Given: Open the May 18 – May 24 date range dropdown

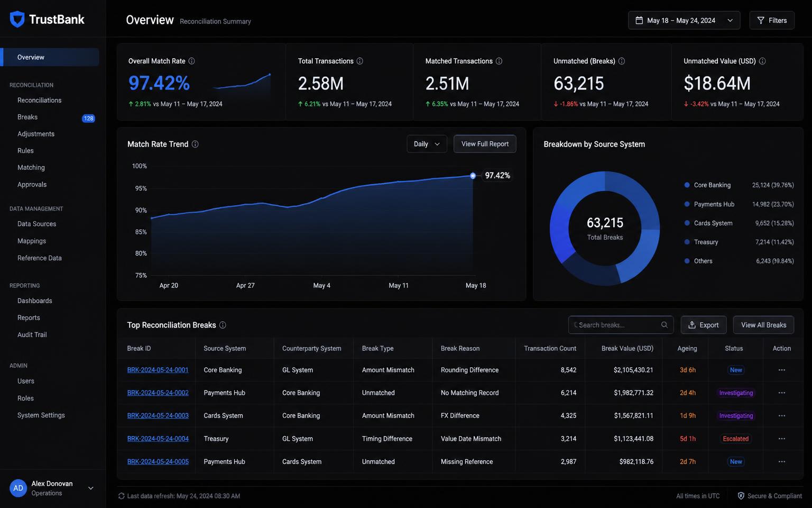Looking at the screenshot, I should pos(684,20).
